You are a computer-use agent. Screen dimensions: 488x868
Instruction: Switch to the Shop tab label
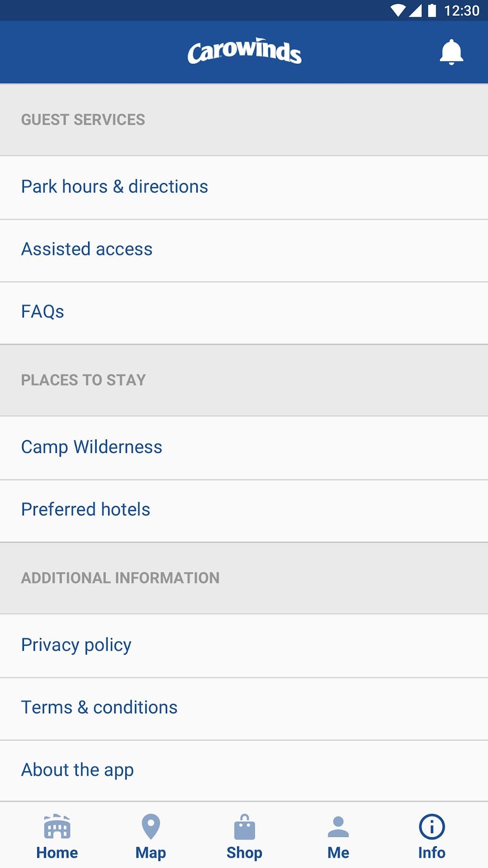point(244,853)
